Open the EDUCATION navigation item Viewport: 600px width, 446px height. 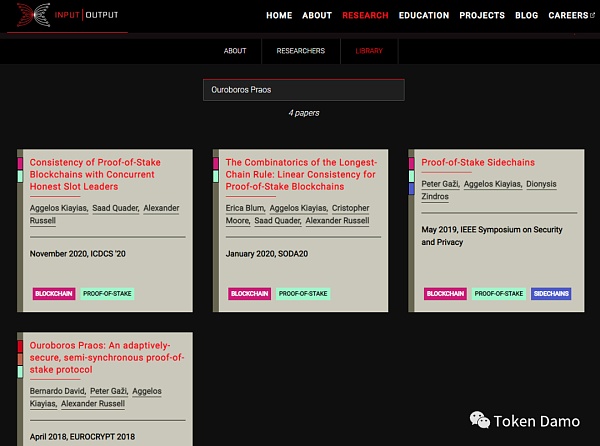pos(424,15)
